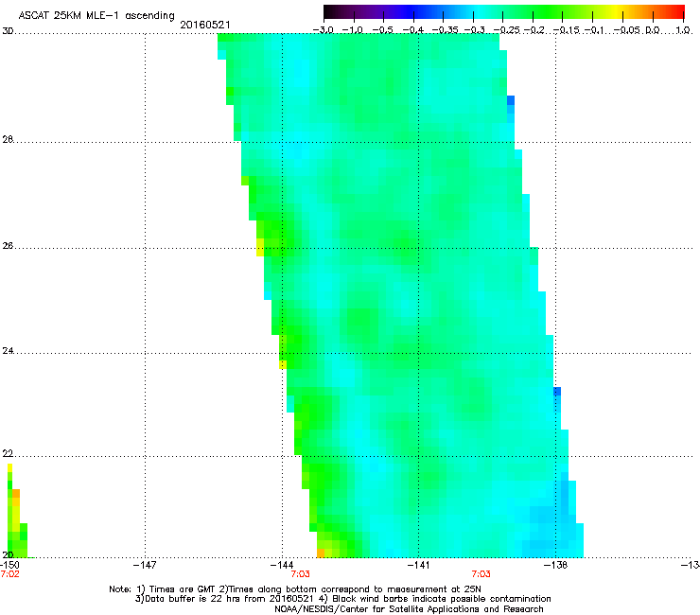Select the latitude 22 axis label
This screenshot has height=615, width=700.
click(8, 454)
